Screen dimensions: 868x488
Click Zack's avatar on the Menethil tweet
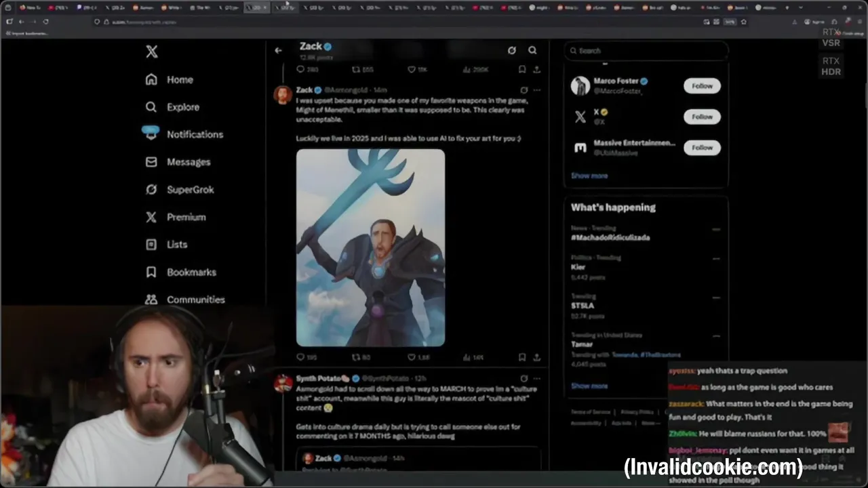click(x=283, y=95)
